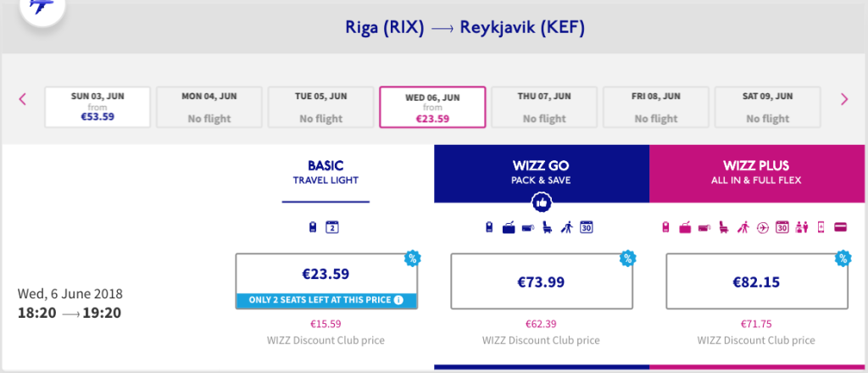
Task: Click the WIZZ PLUS All In header
Action: pos(758,173)
